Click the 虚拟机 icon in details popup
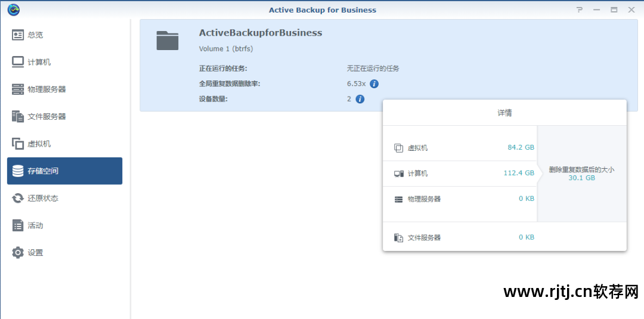This screenshot has width=644, height=319. coord(398,148)
